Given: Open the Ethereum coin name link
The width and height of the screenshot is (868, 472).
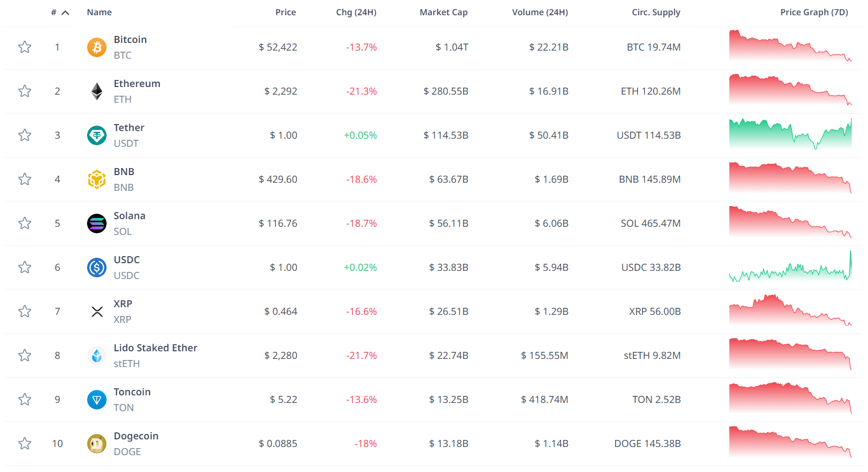Looking at the screenshot, I should (x=137, y=83).
